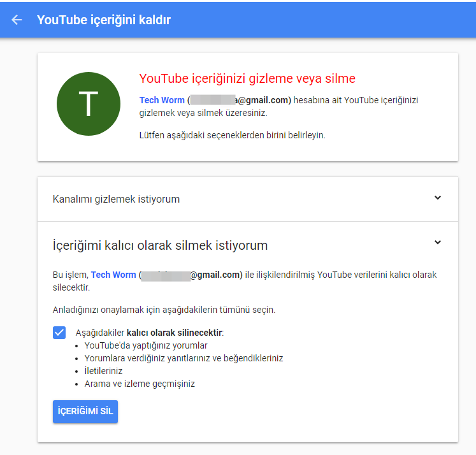
Task: Expand the 'Kanalımı gizlemek istiyorum' chevron
Action: coord(438,198)
